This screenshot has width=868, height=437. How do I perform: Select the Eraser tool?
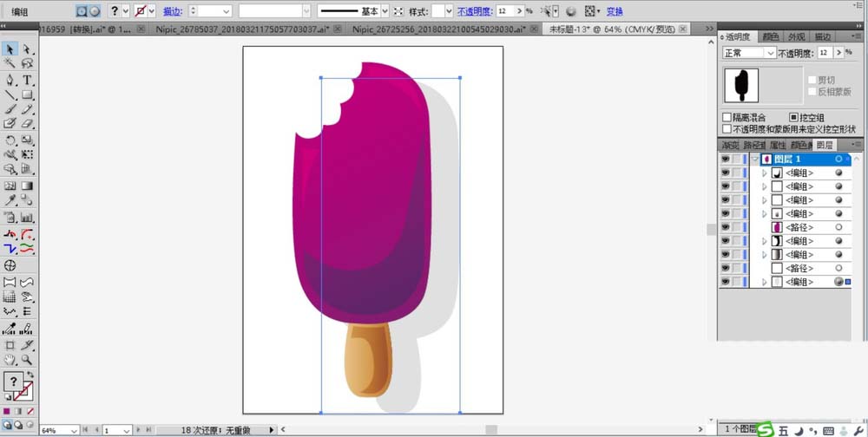coord(27,123)
